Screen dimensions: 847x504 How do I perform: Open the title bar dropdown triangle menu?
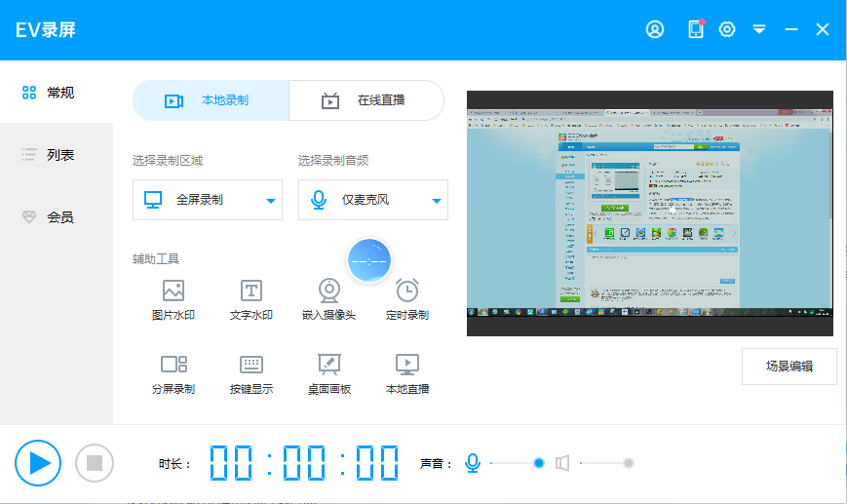tap(759, 29)
